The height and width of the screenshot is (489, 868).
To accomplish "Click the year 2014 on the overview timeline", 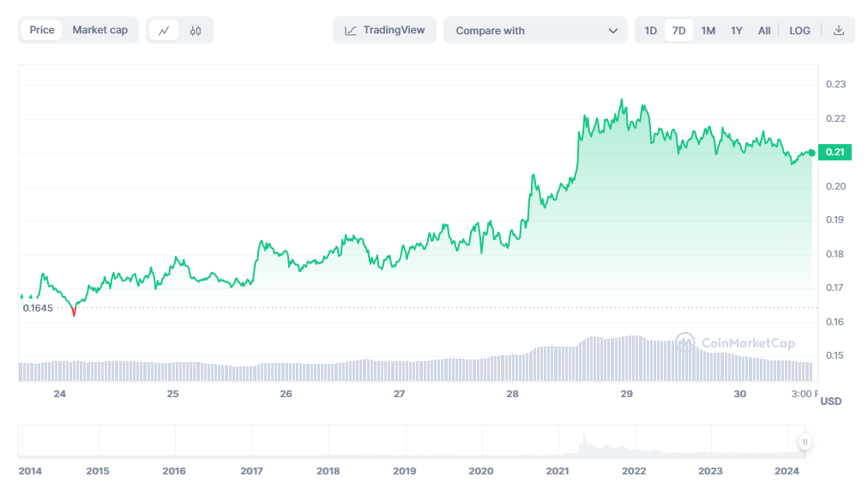I will 30,471.
